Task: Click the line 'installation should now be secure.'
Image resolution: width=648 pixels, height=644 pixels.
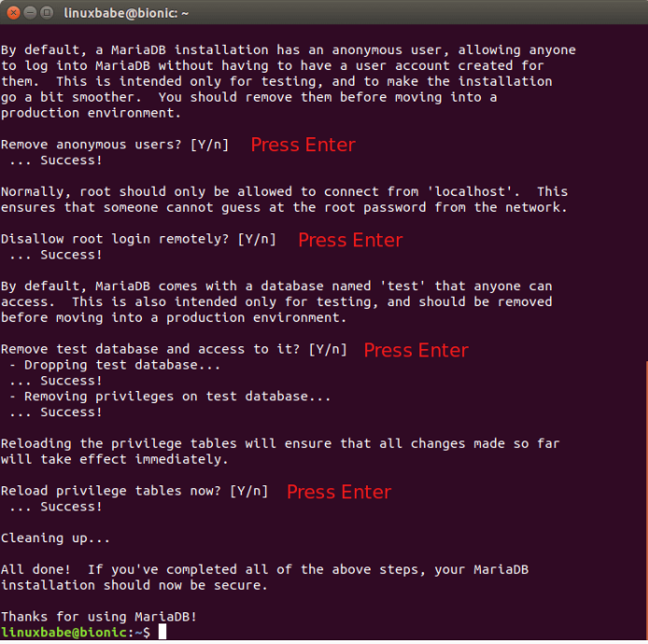Action: 134,585
